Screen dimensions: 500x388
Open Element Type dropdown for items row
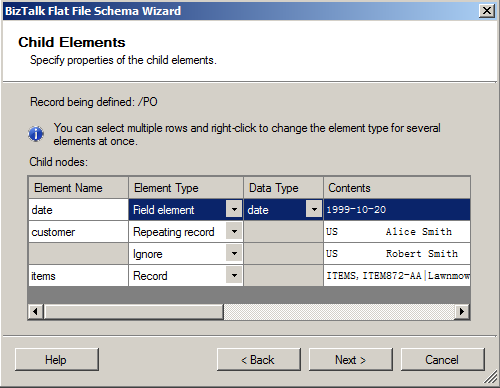pyautogui.click(x=234, y=275)
